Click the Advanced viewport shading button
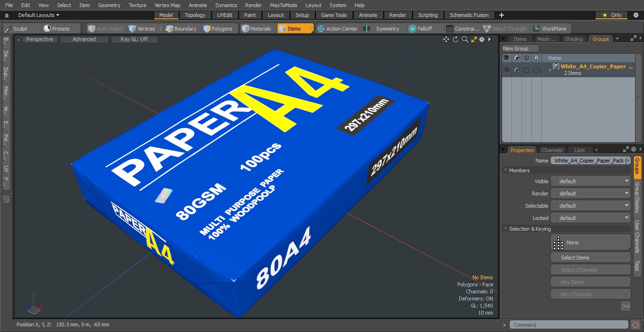Image resolution: width=644 pixels, height=332 pixels. pyautogui.click(x=84, y=40)
